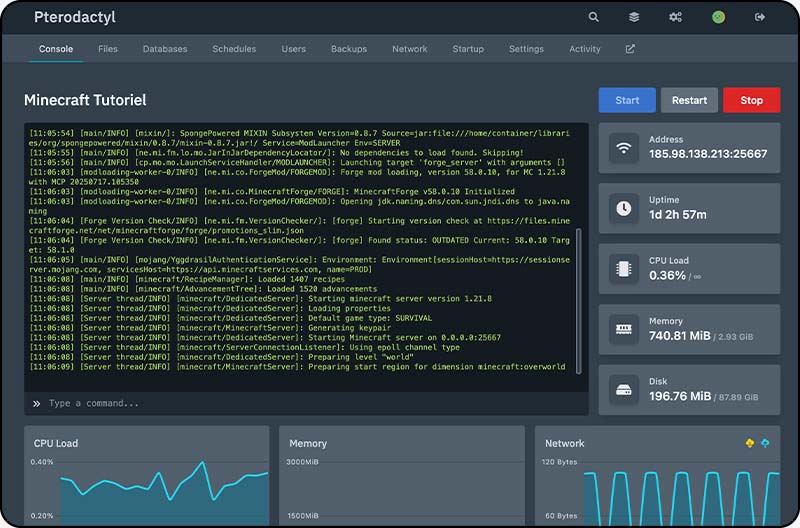
Task: Click the search magnifier icon in header
Action: (x=594, y=17)
